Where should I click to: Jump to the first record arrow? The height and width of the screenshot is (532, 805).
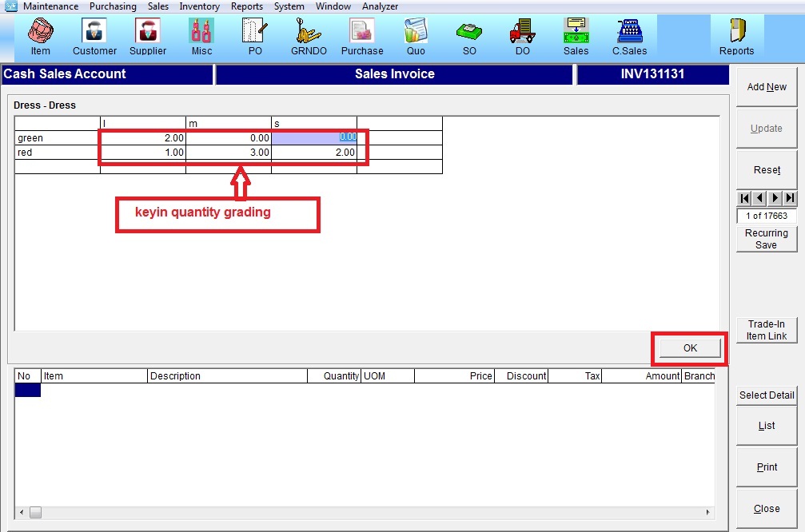tap(744, 198)
